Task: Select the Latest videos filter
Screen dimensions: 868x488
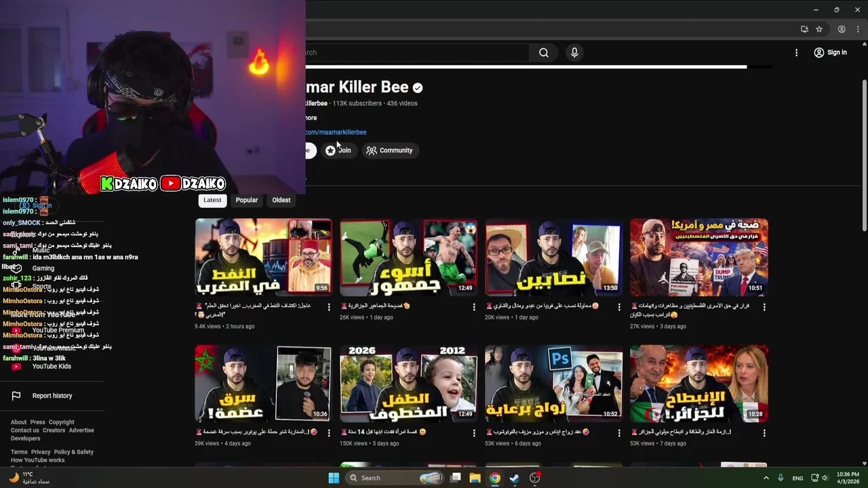Action: [x=212, y=200]
